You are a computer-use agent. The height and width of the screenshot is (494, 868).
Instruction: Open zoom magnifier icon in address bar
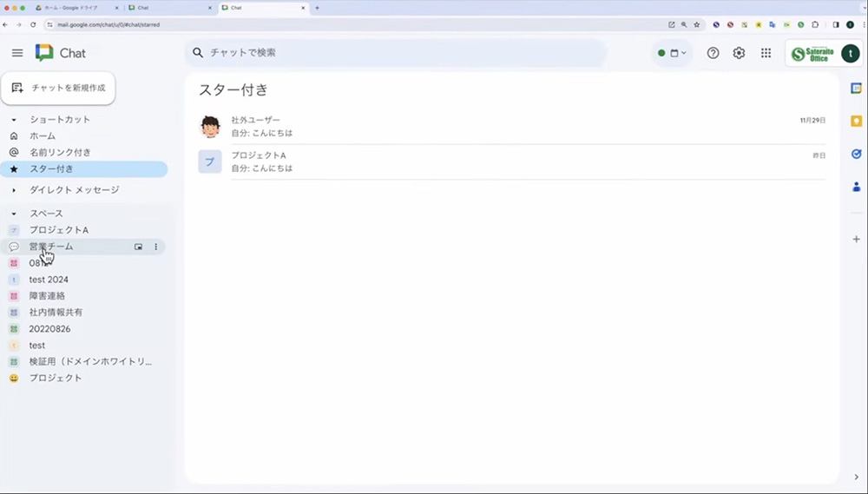tap(684, 25)
